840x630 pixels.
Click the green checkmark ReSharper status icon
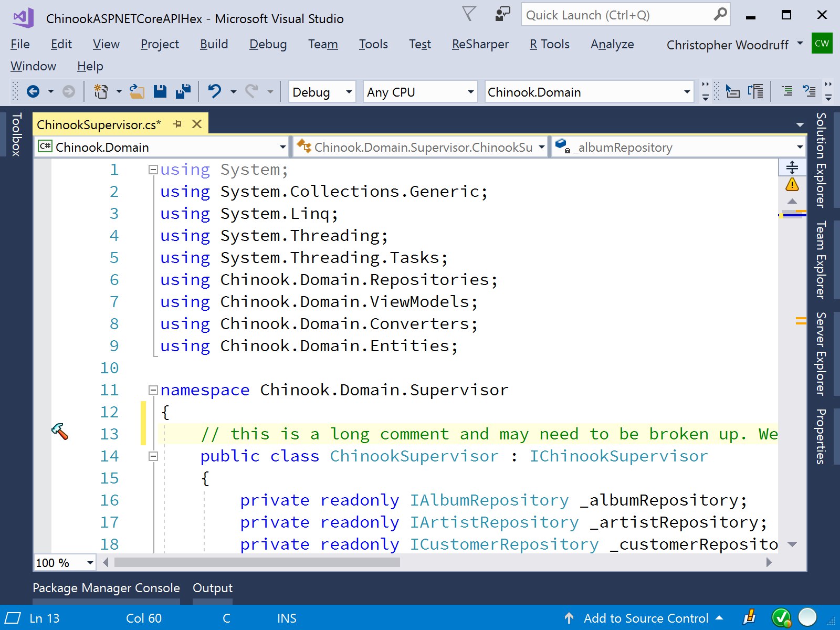[782, 617]
